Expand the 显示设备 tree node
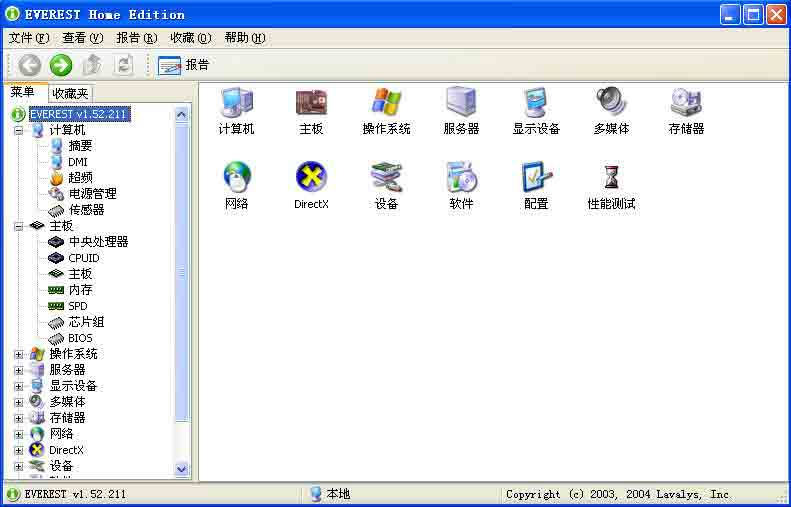 pos(19,387)
